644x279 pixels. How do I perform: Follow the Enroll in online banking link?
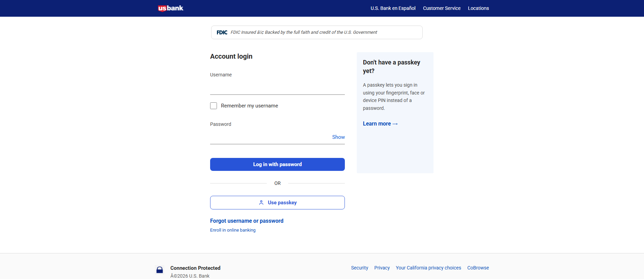coord(233,230)
